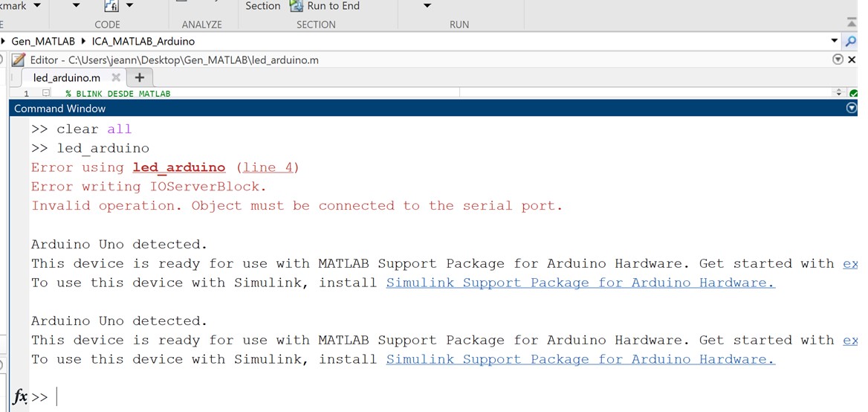Open the Editor panel actions menu

[838, 59]
